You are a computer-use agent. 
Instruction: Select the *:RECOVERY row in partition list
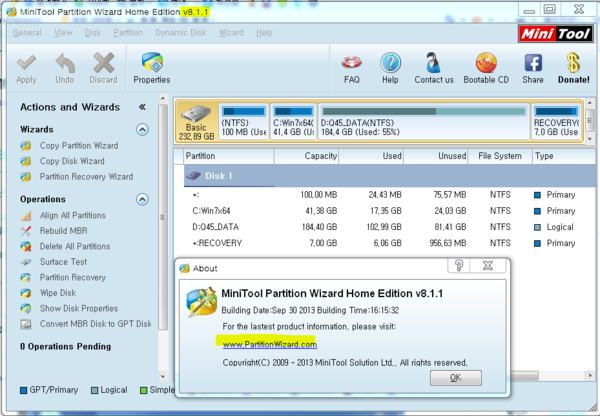point(390,243)
